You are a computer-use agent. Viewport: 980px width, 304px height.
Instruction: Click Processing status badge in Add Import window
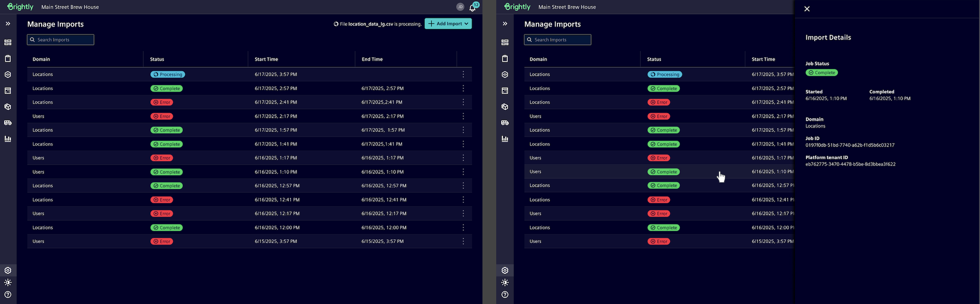tap(168, 75)
